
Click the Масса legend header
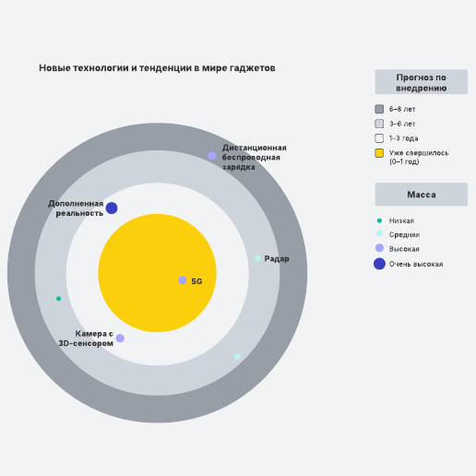tap(422, 195)
